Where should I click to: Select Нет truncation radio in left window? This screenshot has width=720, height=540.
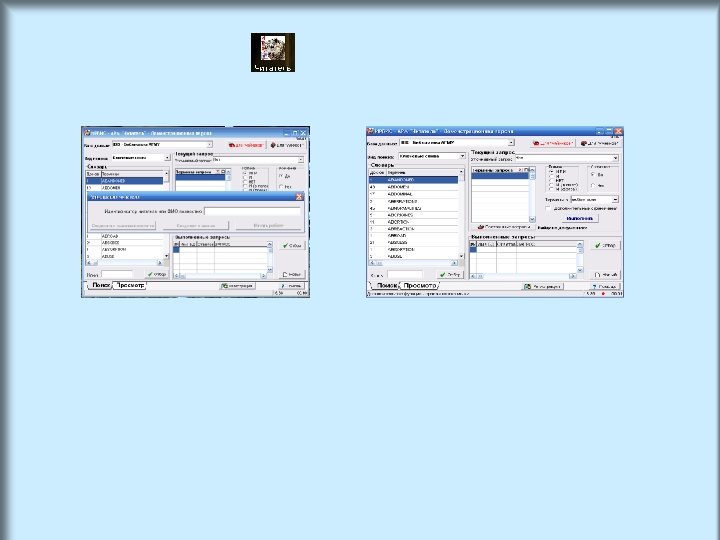point(281,187)
